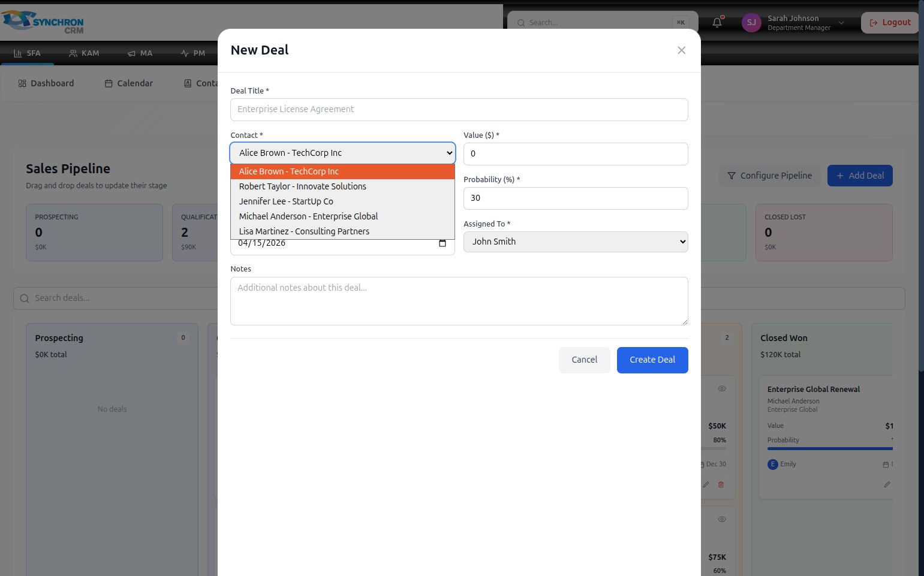This screenshot has height=576, width=924.
Task: Click the Enterprise Global Renewal deal title
Action: coord(814,390)
